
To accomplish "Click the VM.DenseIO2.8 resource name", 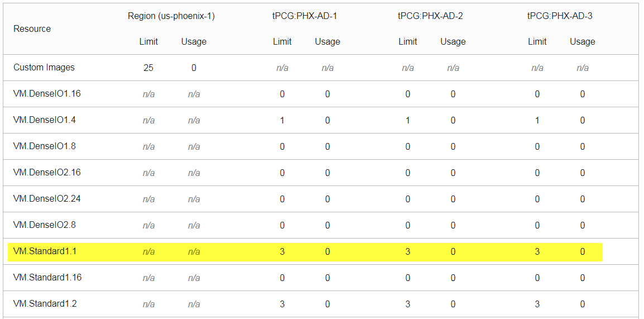I will click(45, 225).
